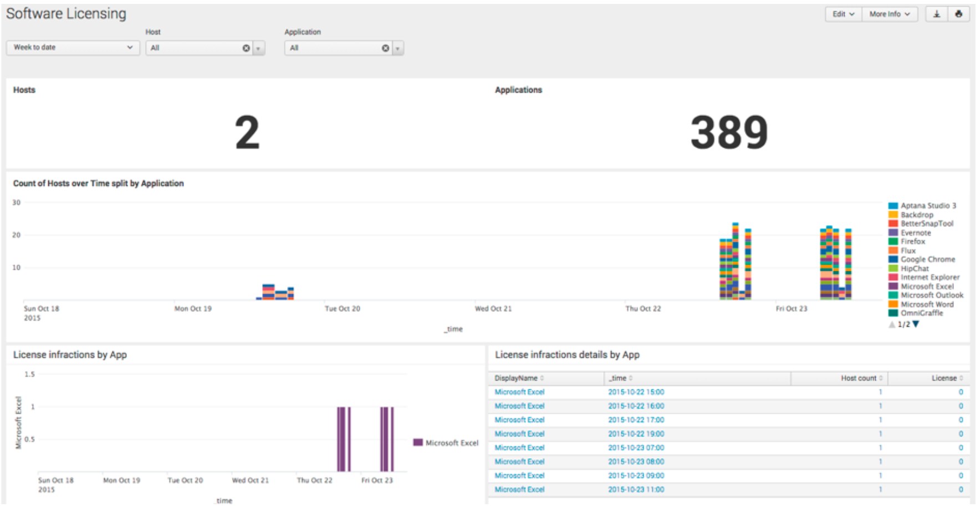Screen dimensions: 980x507
Task: Click the export download icon
Action: (936, 14)
